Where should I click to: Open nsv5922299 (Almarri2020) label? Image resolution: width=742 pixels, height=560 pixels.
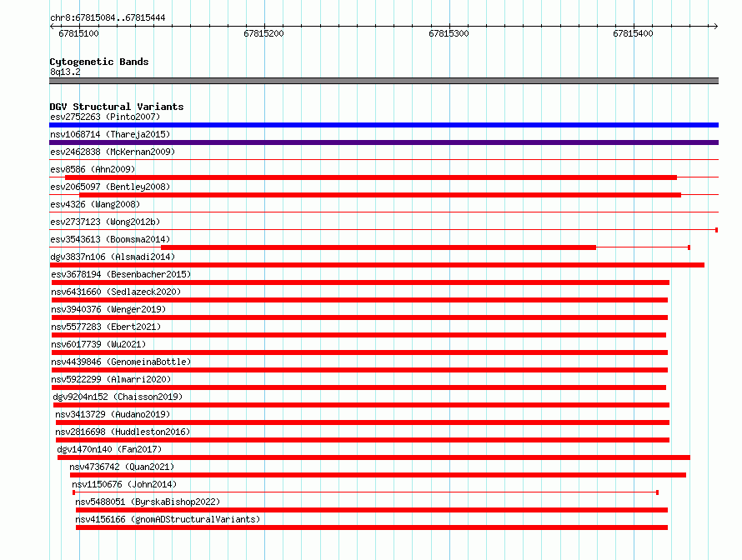[x=111, y=379]
